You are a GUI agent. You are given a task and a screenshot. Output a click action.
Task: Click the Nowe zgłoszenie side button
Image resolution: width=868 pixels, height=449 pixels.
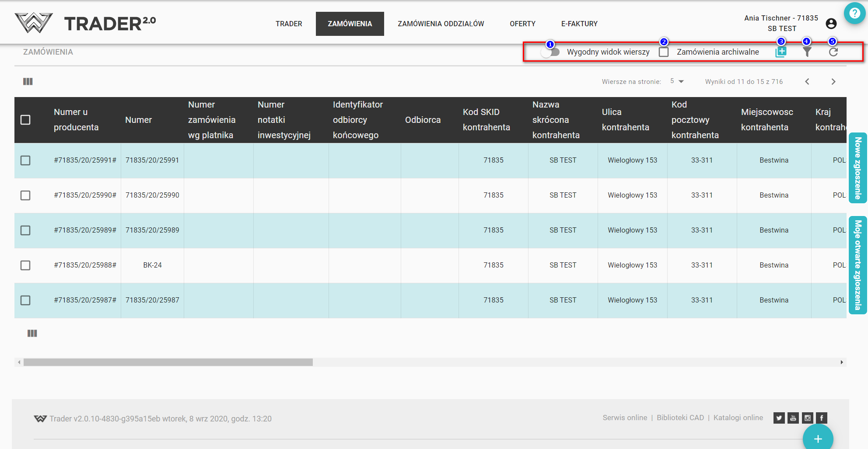pyautogui.click(x=857, y=168)
